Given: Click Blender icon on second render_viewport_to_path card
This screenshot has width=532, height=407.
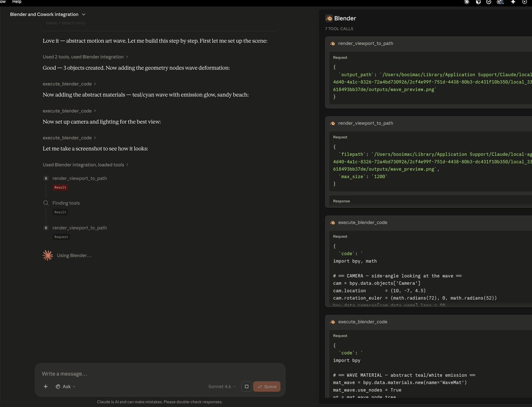Looking at the screenshot, I should click(332, 123).
